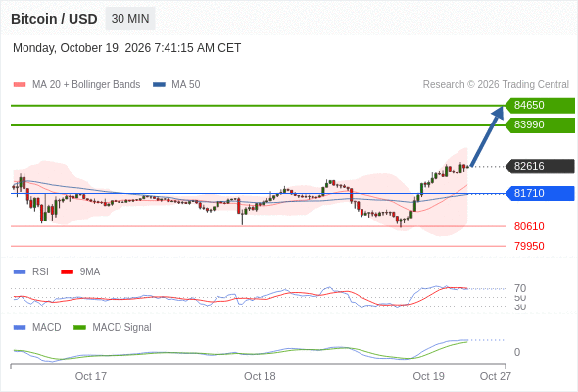This screenshot has width=578, height=392.
Task: Click the red 9MA legend swatch
Action: coord(67,272)
